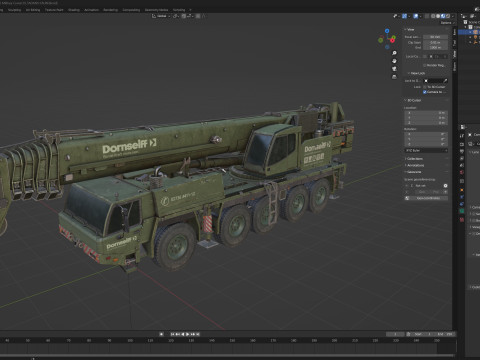Screen dimensions: 480x360
Task: Click the red X axis gizmo ball
Action: tap(393, 40)
